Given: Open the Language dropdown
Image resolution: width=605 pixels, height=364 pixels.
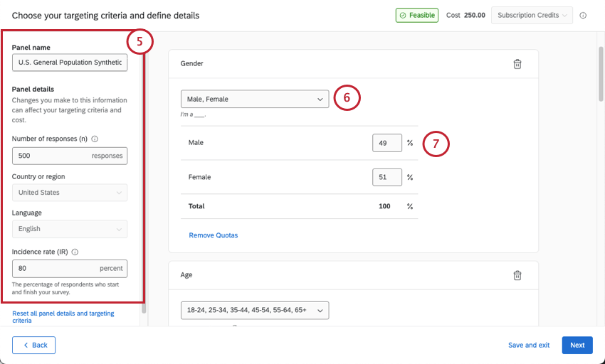Looking at the screenshot, I should (x=69, y=229).
